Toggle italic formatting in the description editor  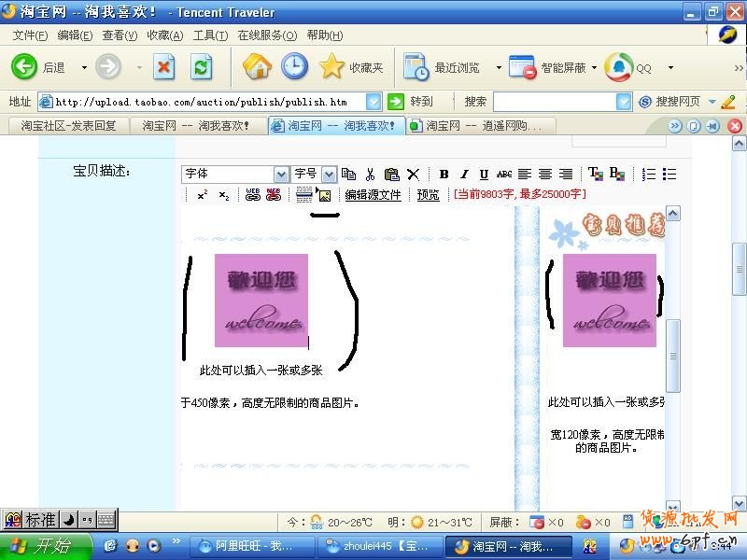click(x=464, y=175)
